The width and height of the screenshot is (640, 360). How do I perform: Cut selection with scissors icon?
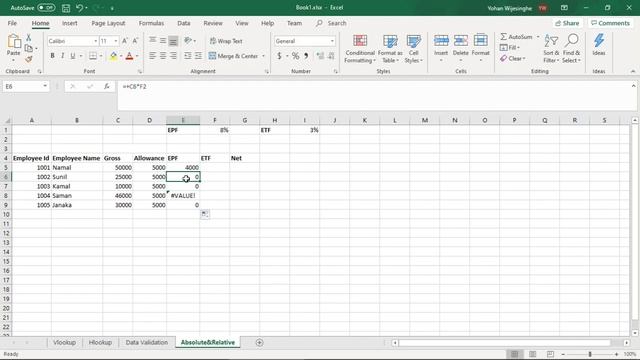pyautogui.click(x=29, y=38)
